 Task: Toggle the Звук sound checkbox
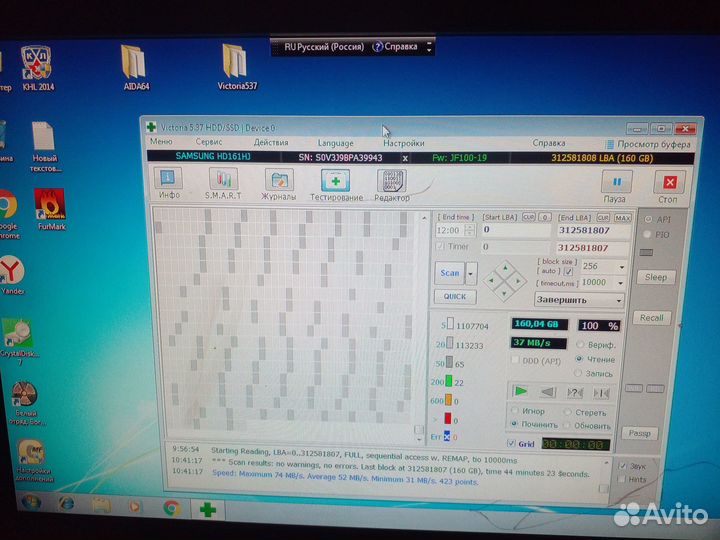pyautogui.click(x=623, y=466)
